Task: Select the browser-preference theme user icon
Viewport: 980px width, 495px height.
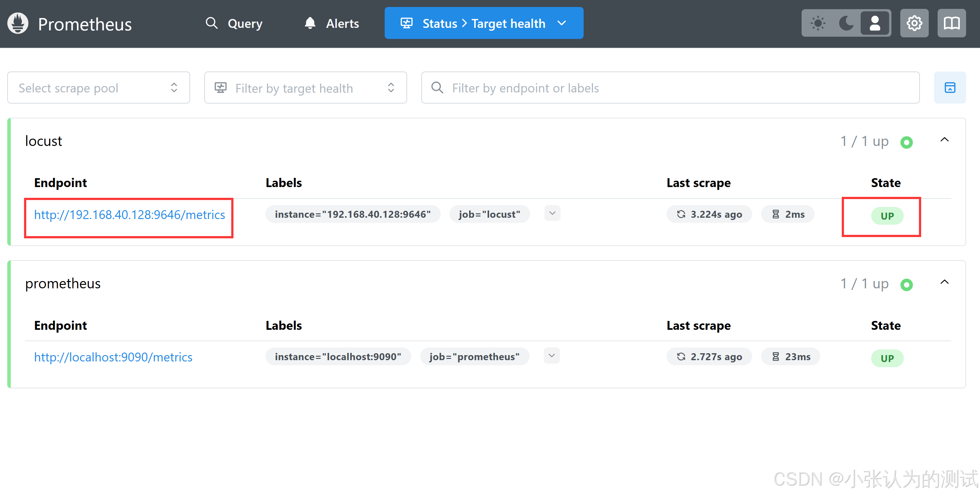Action: point(875,24)
